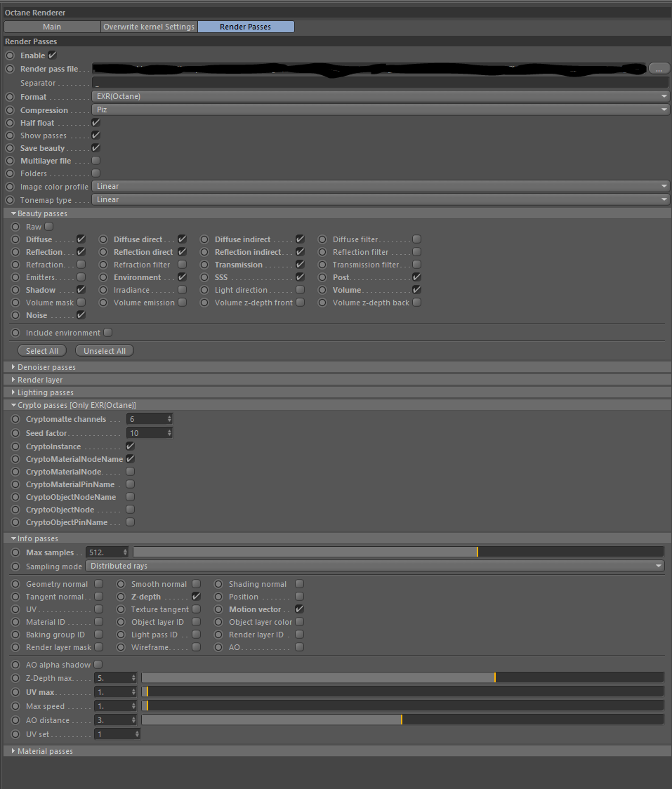Click the Seed factor value field

[146, 433]
